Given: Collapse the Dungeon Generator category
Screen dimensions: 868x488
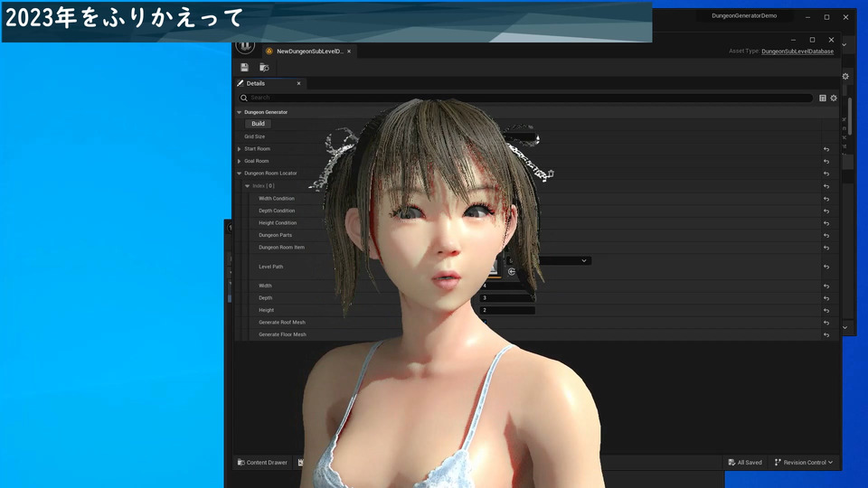Looking at the screenshot, I should click(x=239, y=112).
